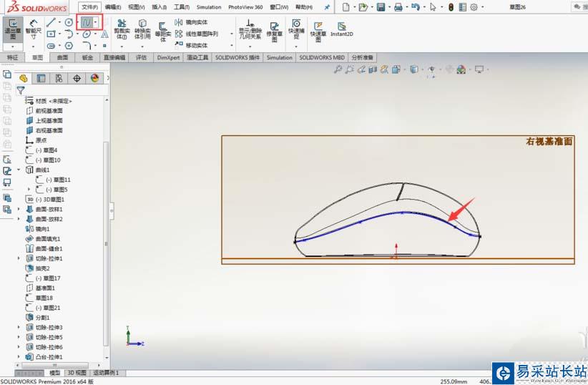
Task: Pin the menu bar with the pushpin
Action: point(327,7)
